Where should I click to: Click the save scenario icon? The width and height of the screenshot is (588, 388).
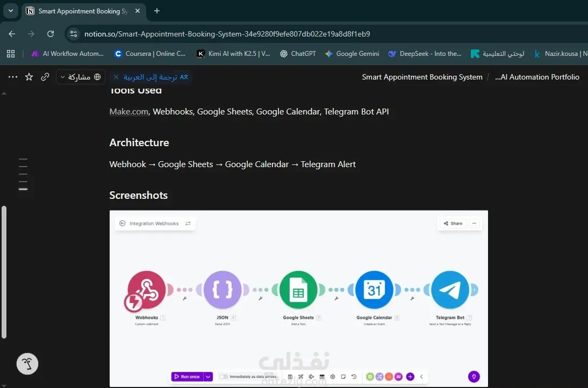point(290,377)
